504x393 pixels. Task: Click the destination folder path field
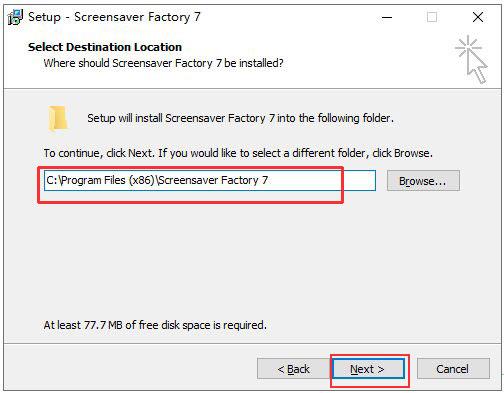pos(210,181)
